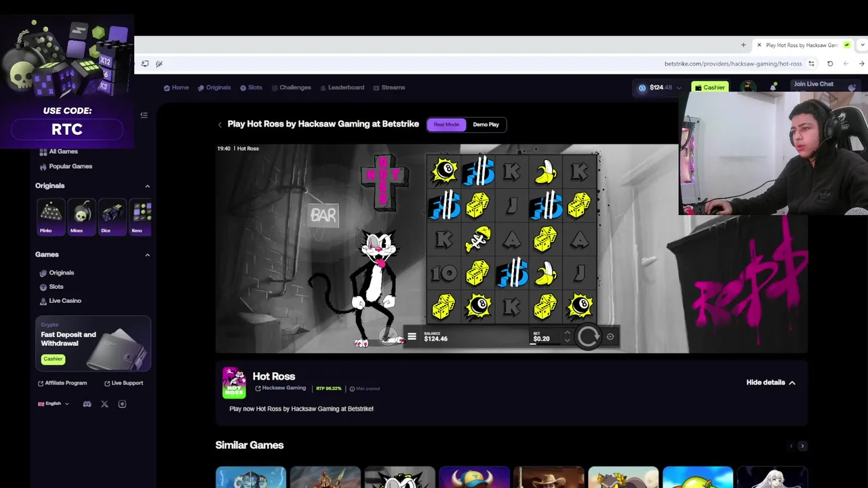The image size is (868, 488).
Task: Click the sidebar toggle icon in browser toolbar
Action: [x=144, y=64]
